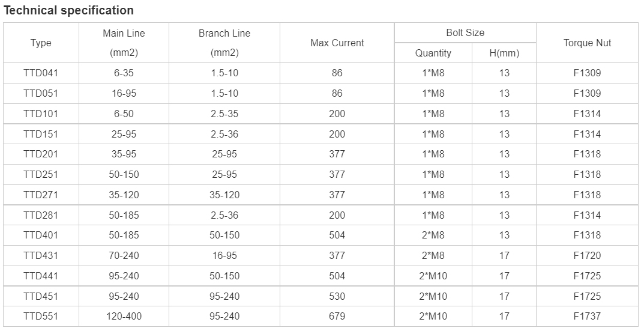Select the Torque Nut column header

click(588, 43)
